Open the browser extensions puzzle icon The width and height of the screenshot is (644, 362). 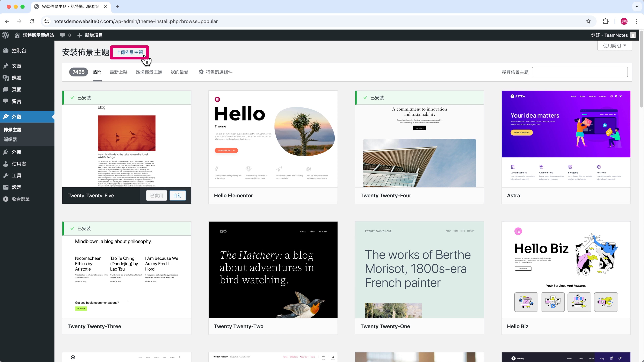pyautogui.click(x=605, y=21)
